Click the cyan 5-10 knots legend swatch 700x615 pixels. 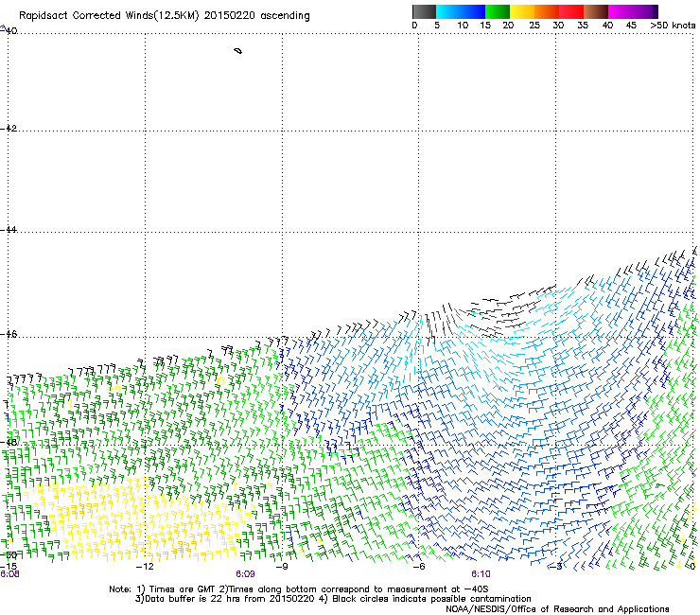point(448,11)
